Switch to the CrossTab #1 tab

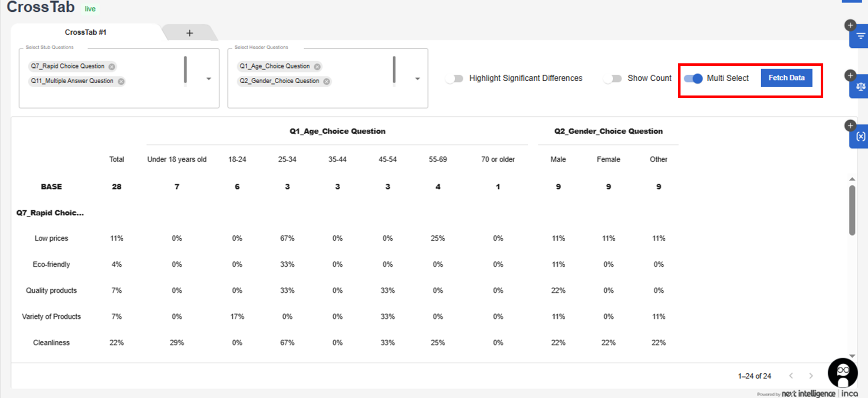tap(85, 33)
